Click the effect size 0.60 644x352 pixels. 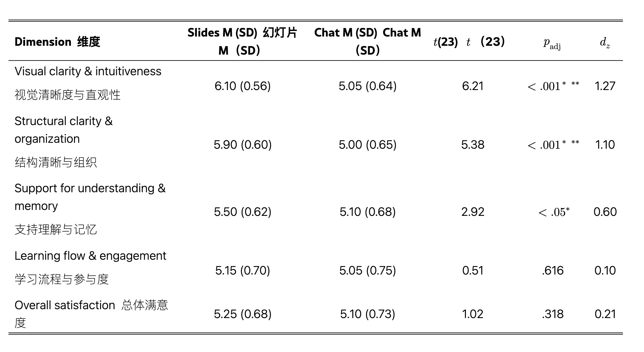coord(605,212)
